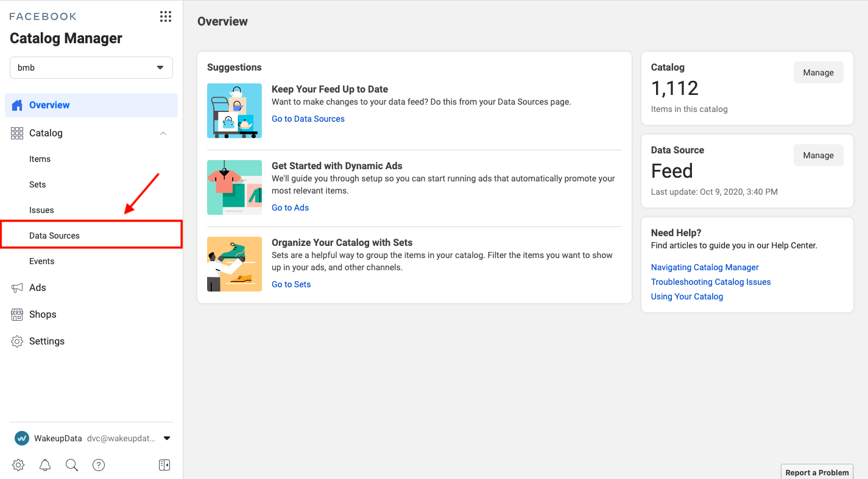The image size is (868, 479).
Task: Click the FACEBOOK wordmark
Action: 43,16
